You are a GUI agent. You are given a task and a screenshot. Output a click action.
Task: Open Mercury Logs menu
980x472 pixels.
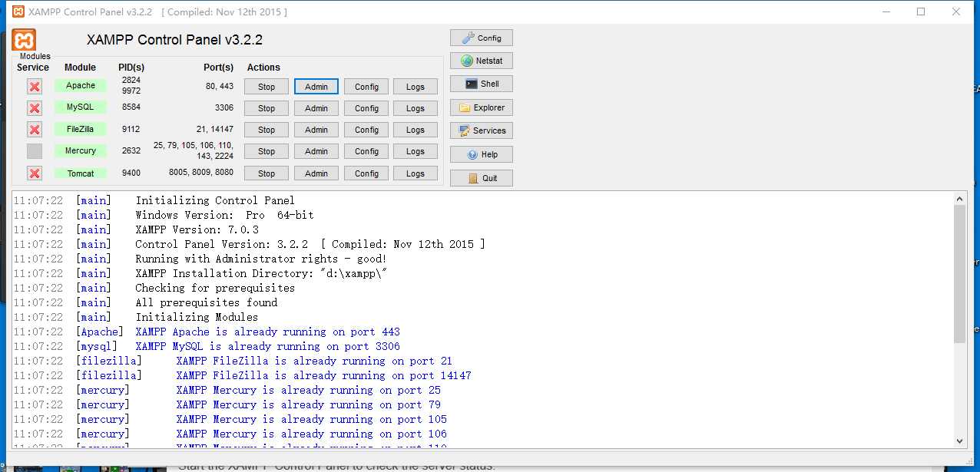[416, 151]
